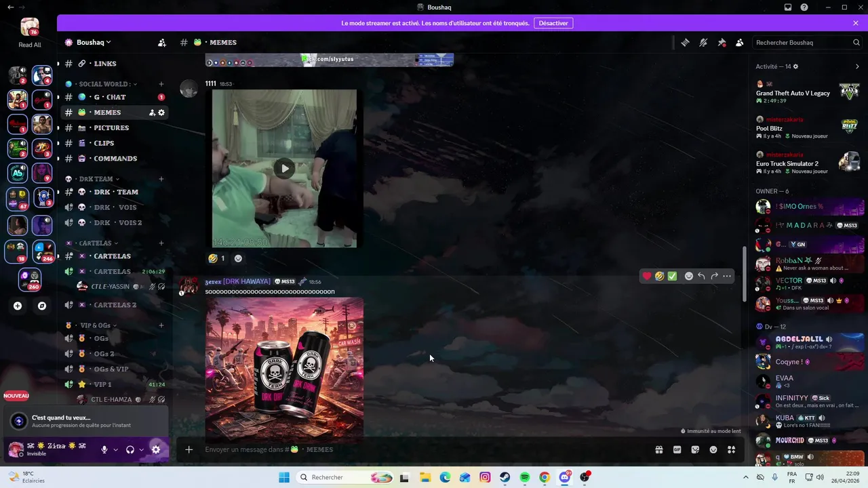Viewport: 868px width, 488px height.
Task: Toggle channel notification bell in header
Action: pos(703,43)
